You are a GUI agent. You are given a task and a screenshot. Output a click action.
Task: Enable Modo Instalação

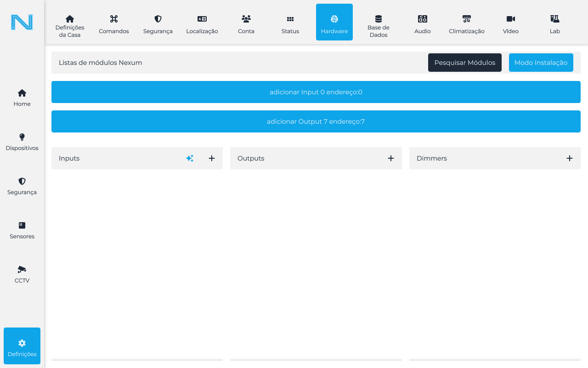tap(541, 63)
